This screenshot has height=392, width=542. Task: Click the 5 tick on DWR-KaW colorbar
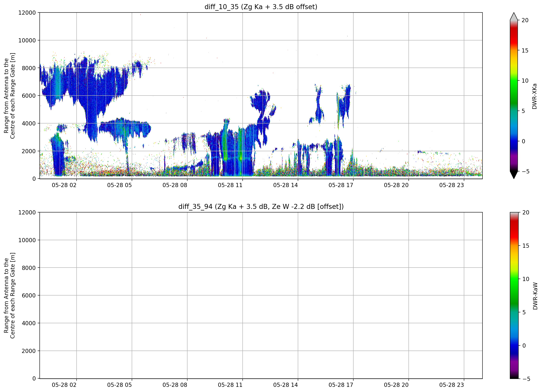(524, 312)
